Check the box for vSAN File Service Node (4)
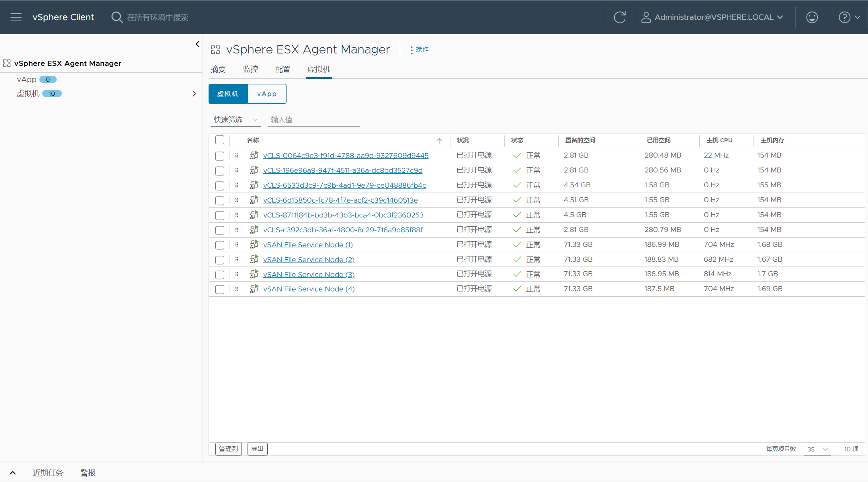The image size is (868, 482). (220, 289)
